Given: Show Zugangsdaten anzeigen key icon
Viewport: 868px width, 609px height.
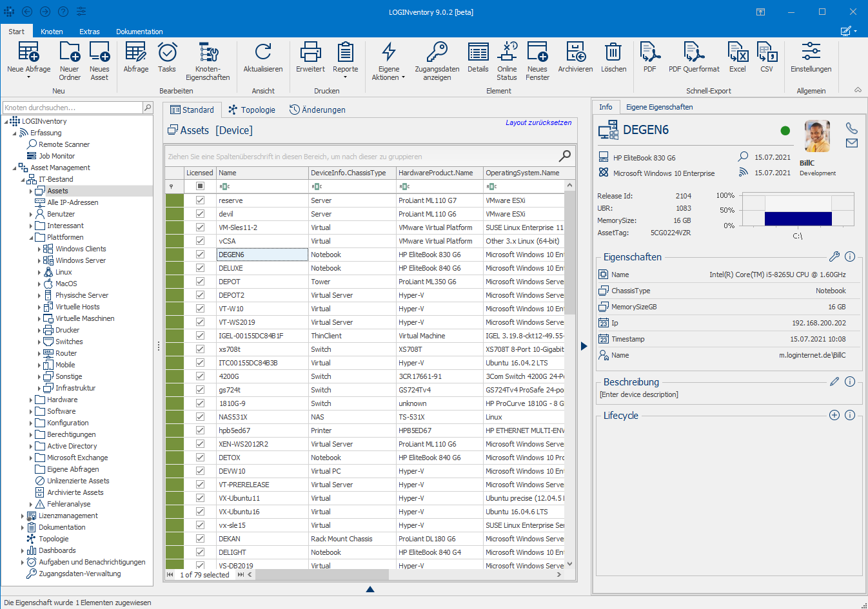Looking at the screenshot, I should tap(437, 61).
